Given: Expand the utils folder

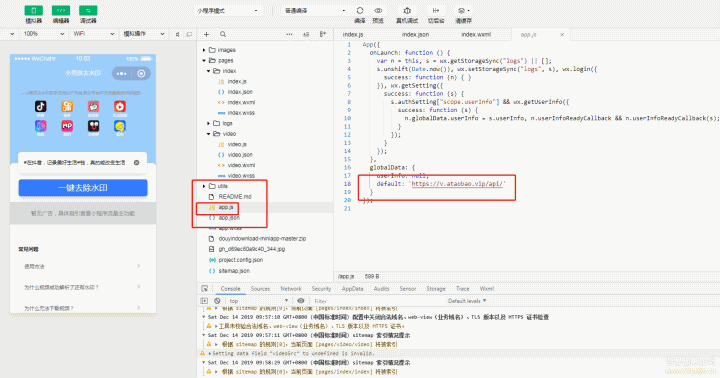Looking at the screenshot, I should [204, 186].
